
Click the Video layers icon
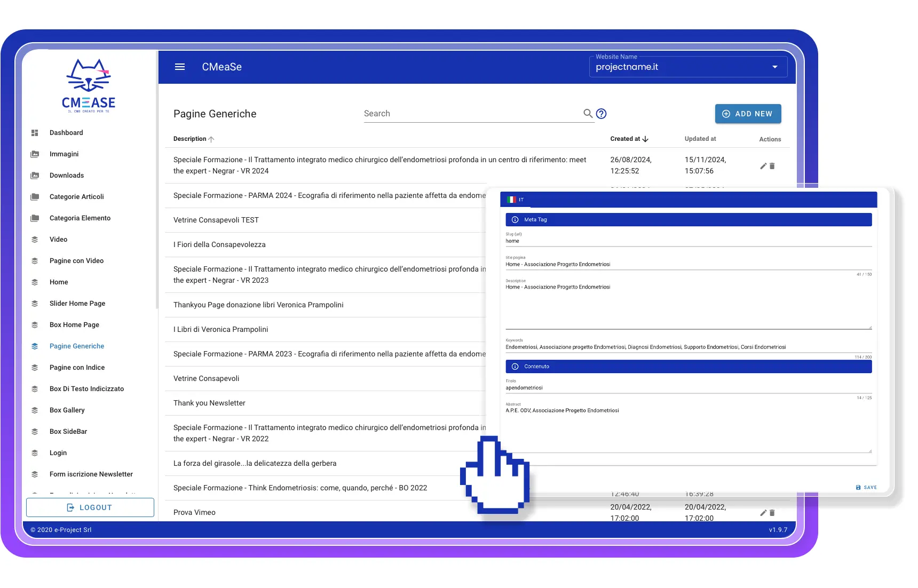35,240
